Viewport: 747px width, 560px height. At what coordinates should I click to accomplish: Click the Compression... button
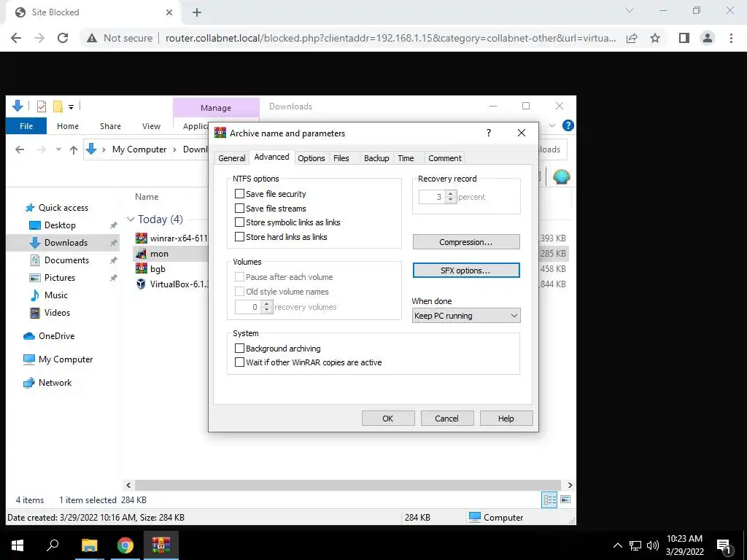click(466, 242)
